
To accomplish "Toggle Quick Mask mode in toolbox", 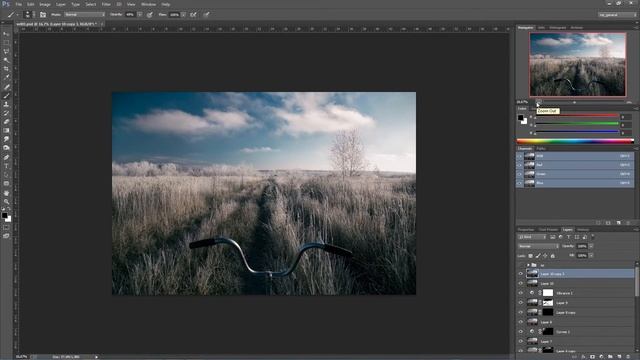I will pos(6,228).
